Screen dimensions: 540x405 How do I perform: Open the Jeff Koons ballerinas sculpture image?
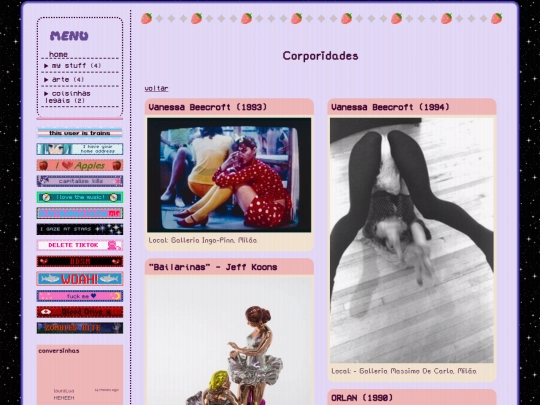point(229,340)
